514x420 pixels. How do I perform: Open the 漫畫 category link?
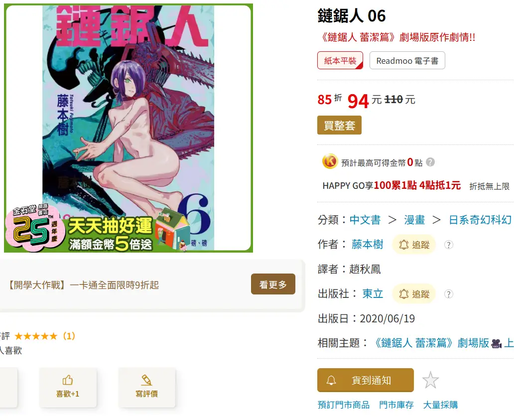click(x=414, y=220)
